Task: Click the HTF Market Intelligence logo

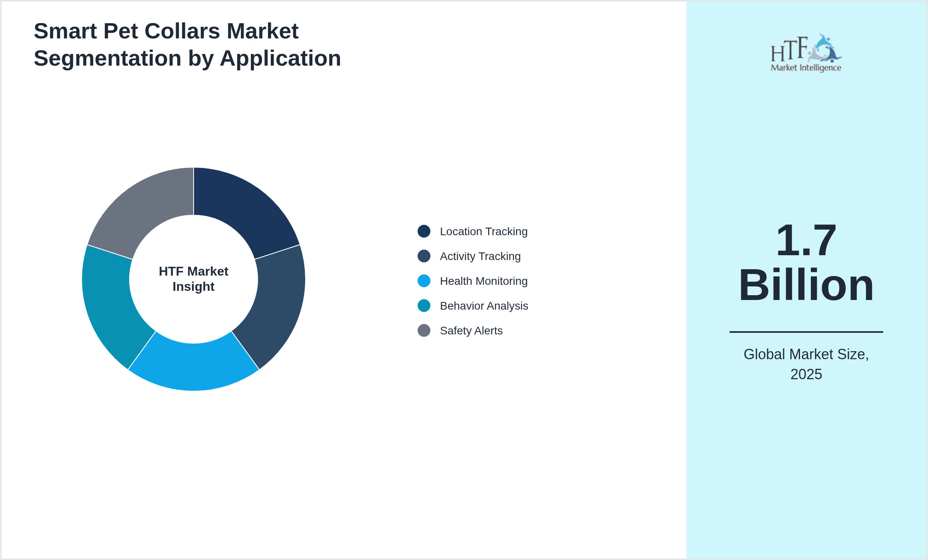Action: 806,53
